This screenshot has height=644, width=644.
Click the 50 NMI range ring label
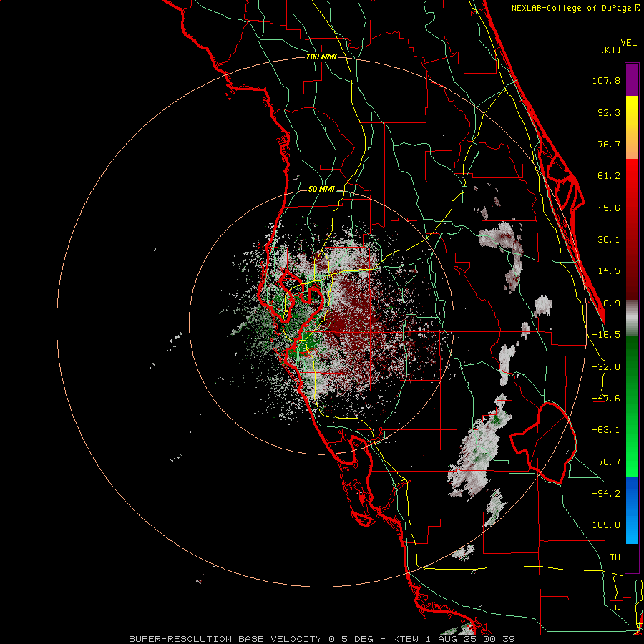click(x=321, y=190)
